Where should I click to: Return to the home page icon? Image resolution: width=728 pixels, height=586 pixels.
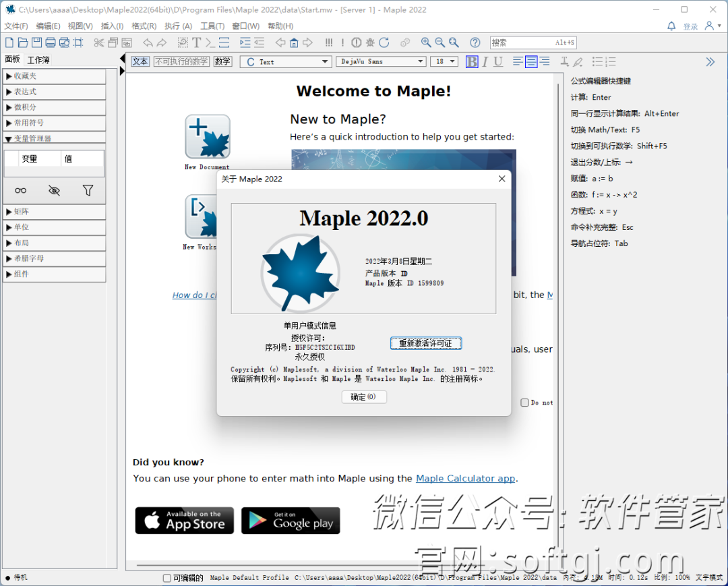(x=294, y=42)
